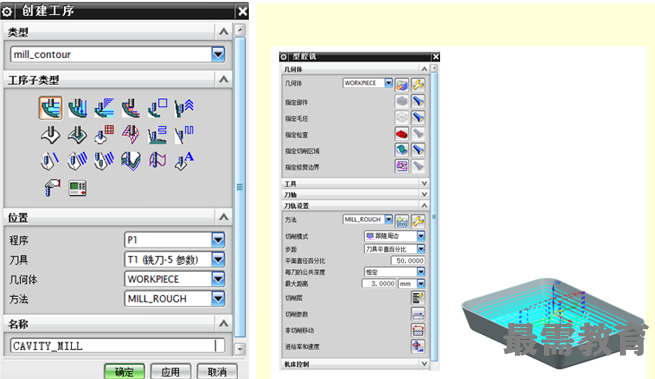Click the 指定切削区域 cut area icon
Screen dimensions: 655x379
pos(402,150)
